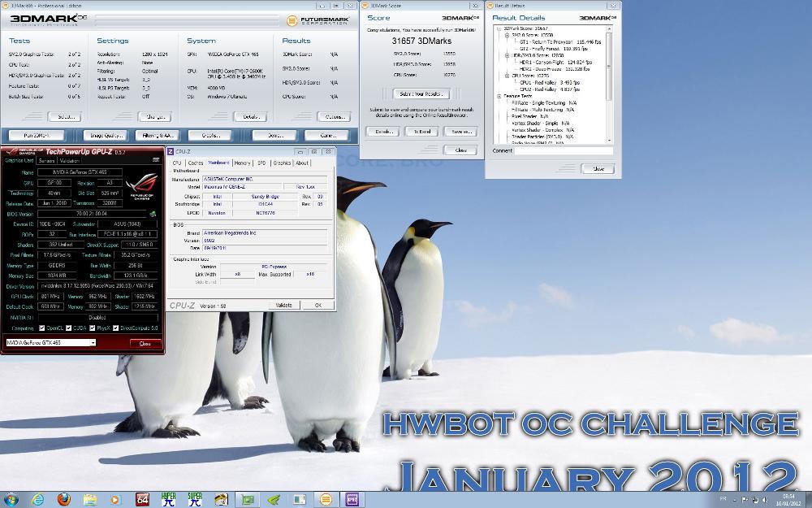
Task: Click Change button under Settings in 3DMark06
Action: click(x=154, y=116)
